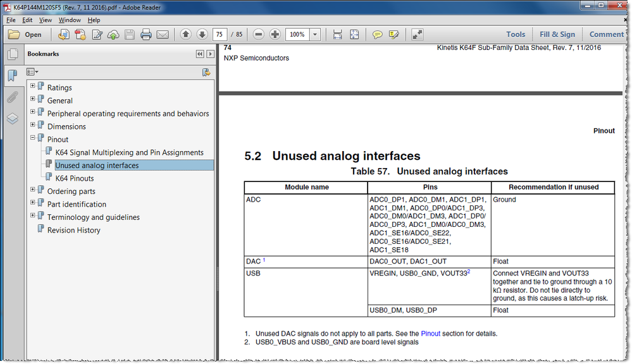Switch to the Comment pane
The width and height of the screenshot is (632, 364).
click(x=606, y=34)
